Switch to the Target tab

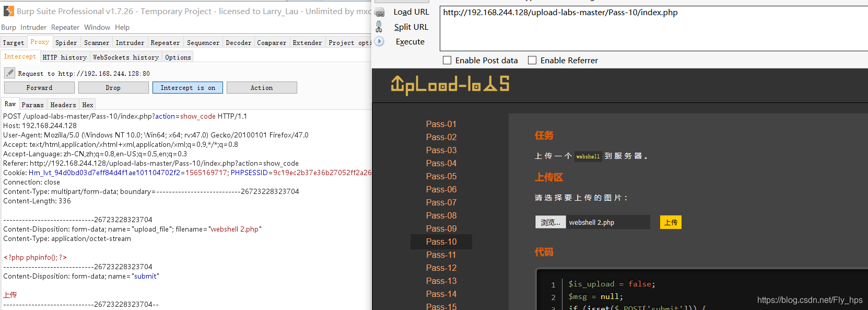pos(14,43)
